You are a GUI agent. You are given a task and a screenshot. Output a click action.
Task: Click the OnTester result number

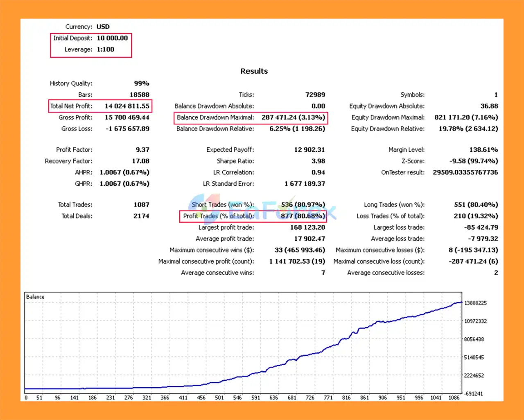click(x=465, y=173)
